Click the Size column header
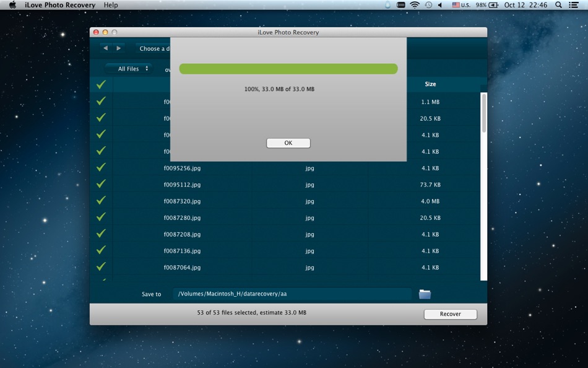The width and height of the screenshot is (588, 368). 430,84
